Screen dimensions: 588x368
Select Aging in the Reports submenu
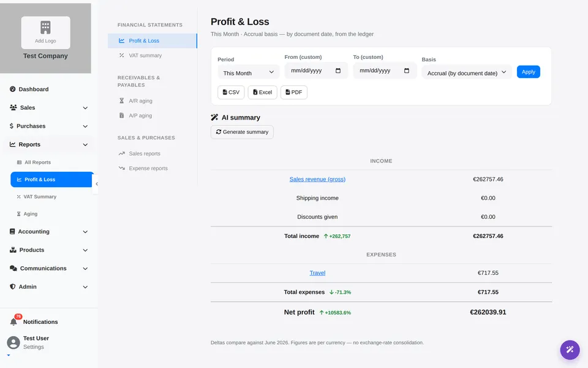(x=31, y=213)
